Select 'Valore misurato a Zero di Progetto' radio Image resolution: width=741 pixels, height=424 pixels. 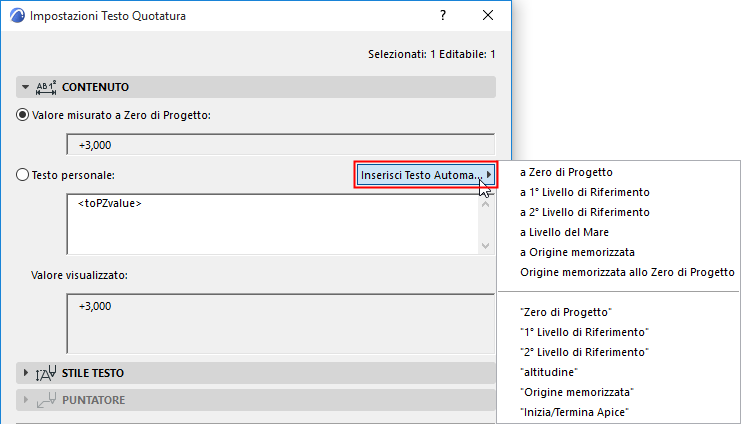[23, 114]
